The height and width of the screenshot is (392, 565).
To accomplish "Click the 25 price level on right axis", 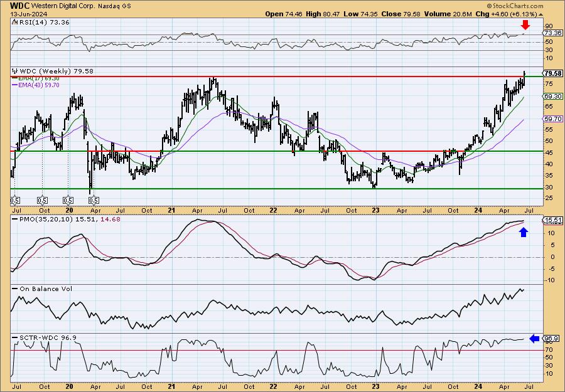I will coord(549,198).
